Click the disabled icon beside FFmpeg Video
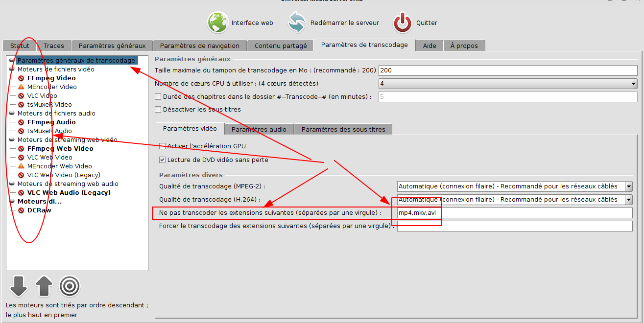Screen dimensions: 644x323 click(21, 78)
